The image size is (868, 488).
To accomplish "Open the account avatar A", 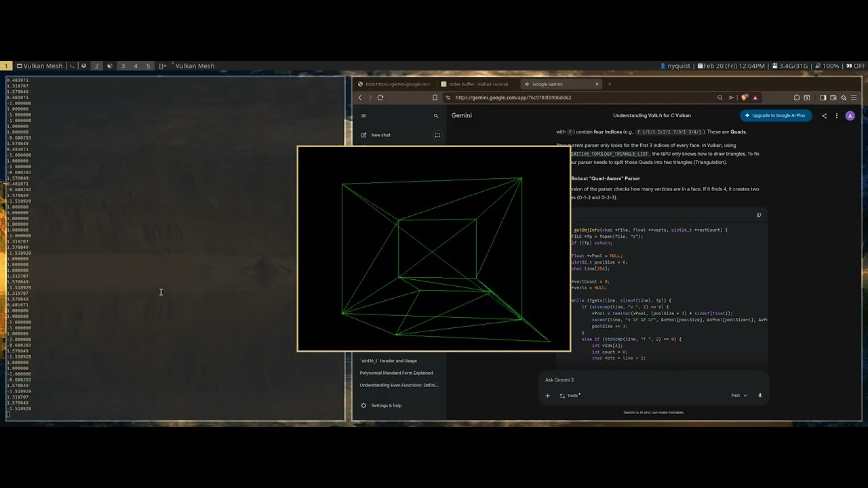I will (850, 116).
